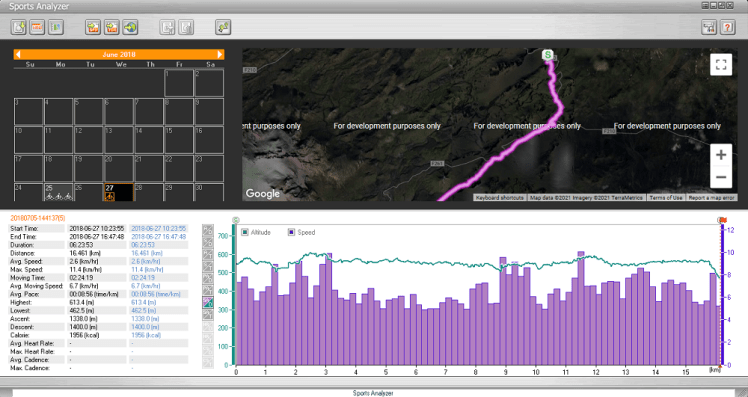The width and height of the screenshot is (748, 397).
Task: Click the Avg. Heart Rate label
Action: (x=32, y=343)
